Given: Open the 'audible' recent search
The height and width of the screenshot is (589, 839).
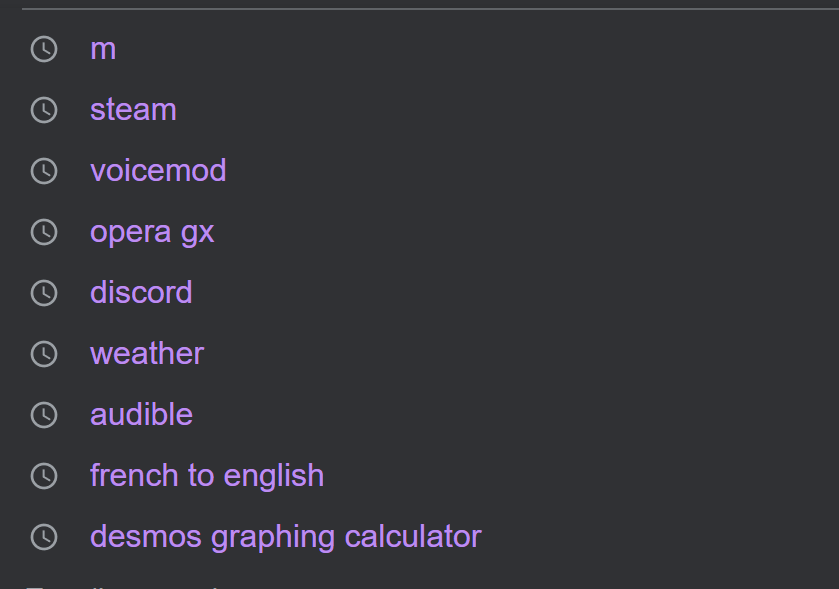Looking at the screenshot, I should click(141, 415).
